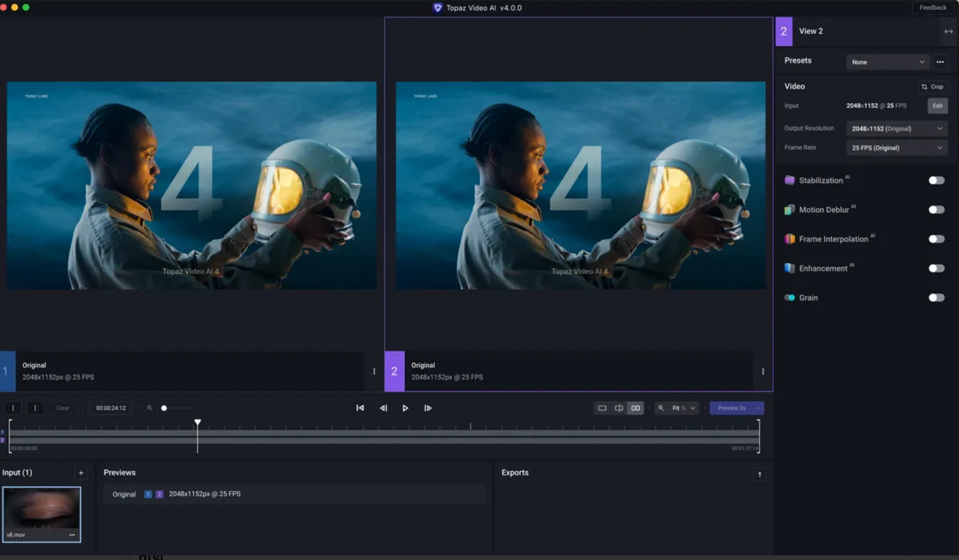Select the side-by-side view layout icon
The height and width of the screenshot is (560, 959).
coord(635,408)
